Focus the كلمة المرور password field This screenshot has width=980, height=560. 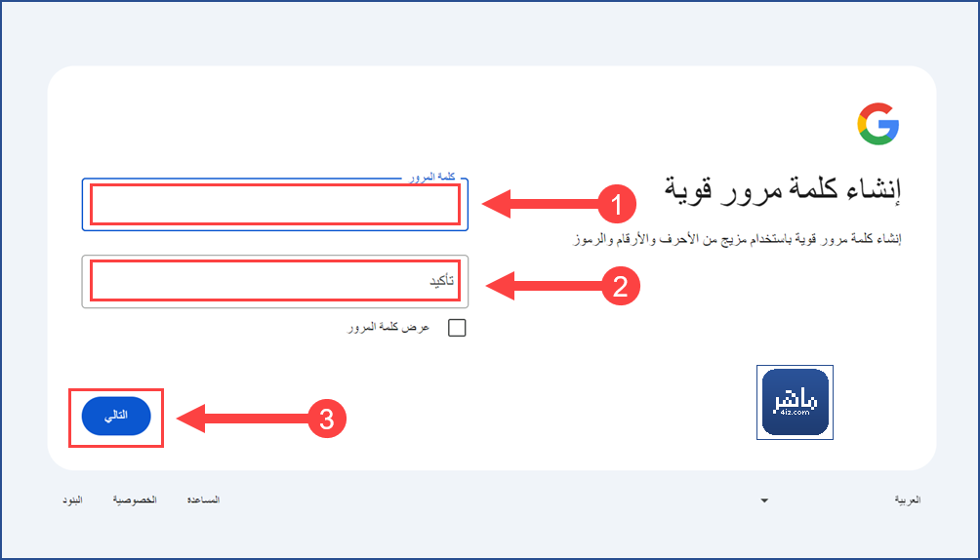tap(275, 204)
